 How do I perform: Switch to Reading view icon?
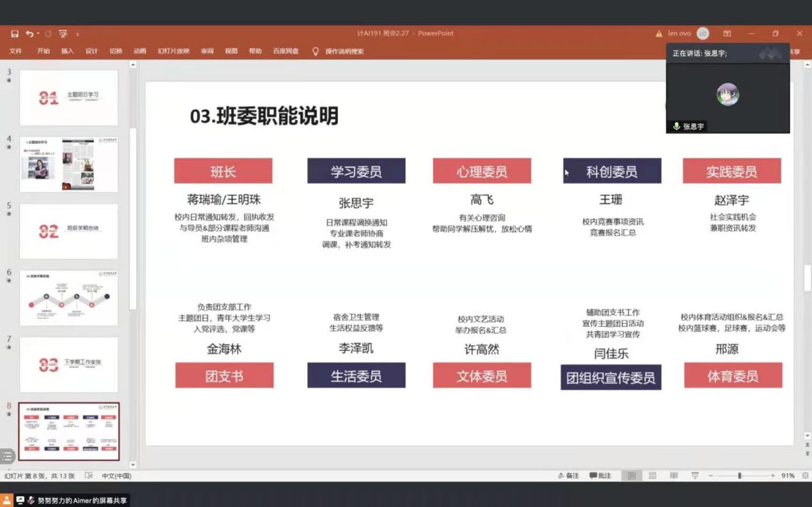click(x=674, y=476)
